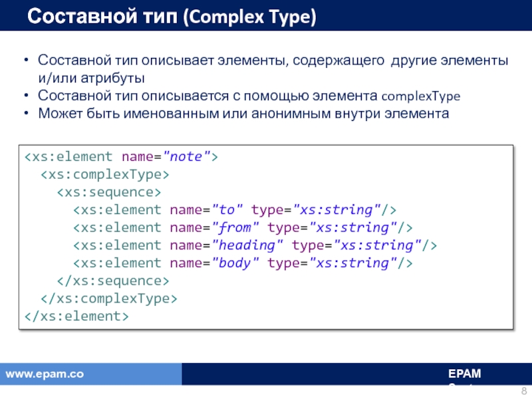
Task: Click the code line with name="heading"
Action: coord(255,245)
